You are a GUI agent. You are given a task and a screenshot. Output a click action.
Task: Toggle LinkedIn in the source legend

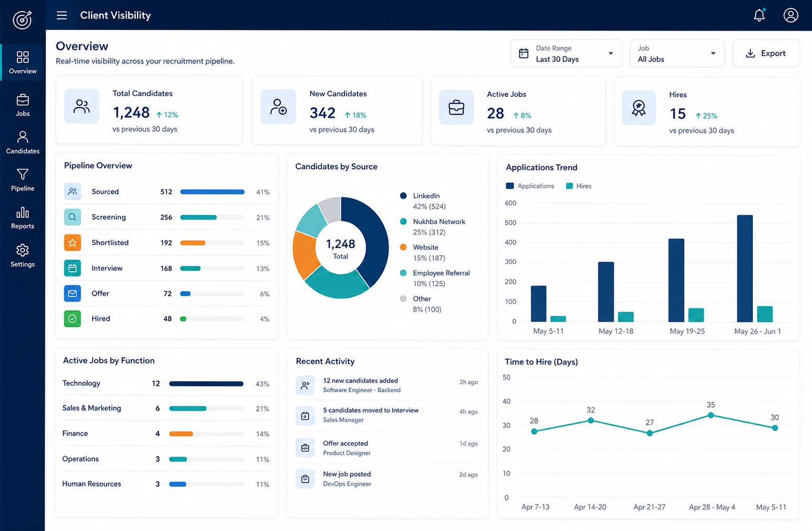click(x=424, y=201)
